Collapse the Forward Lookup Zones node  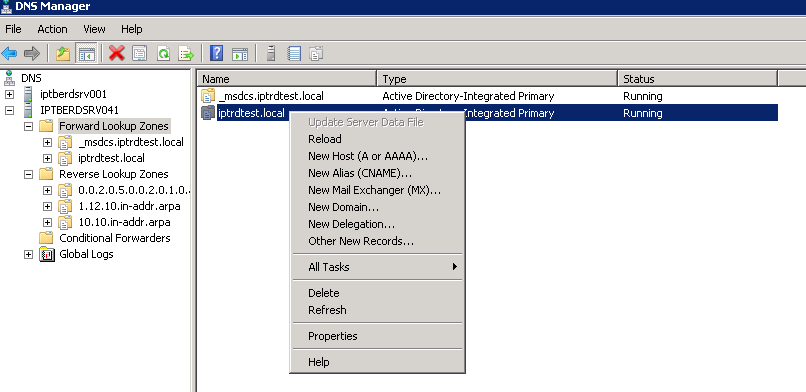(x=28, y=126)
